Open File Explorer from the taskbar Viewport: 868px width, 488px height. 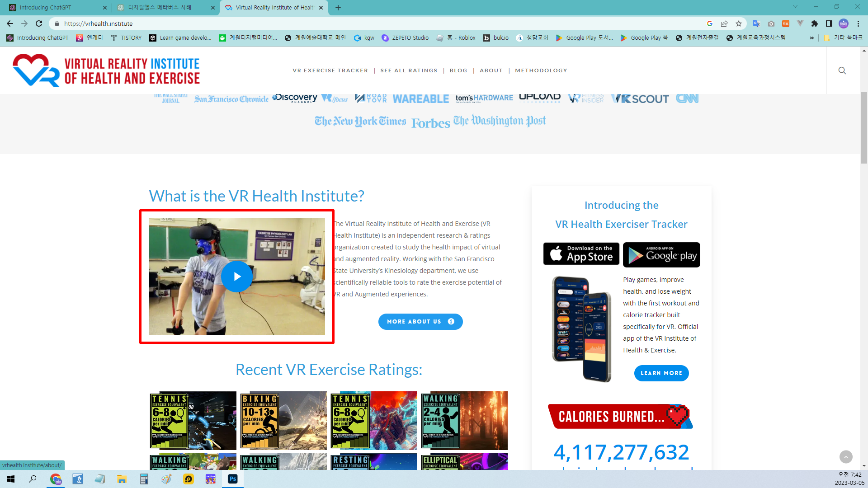coord(122,479)
